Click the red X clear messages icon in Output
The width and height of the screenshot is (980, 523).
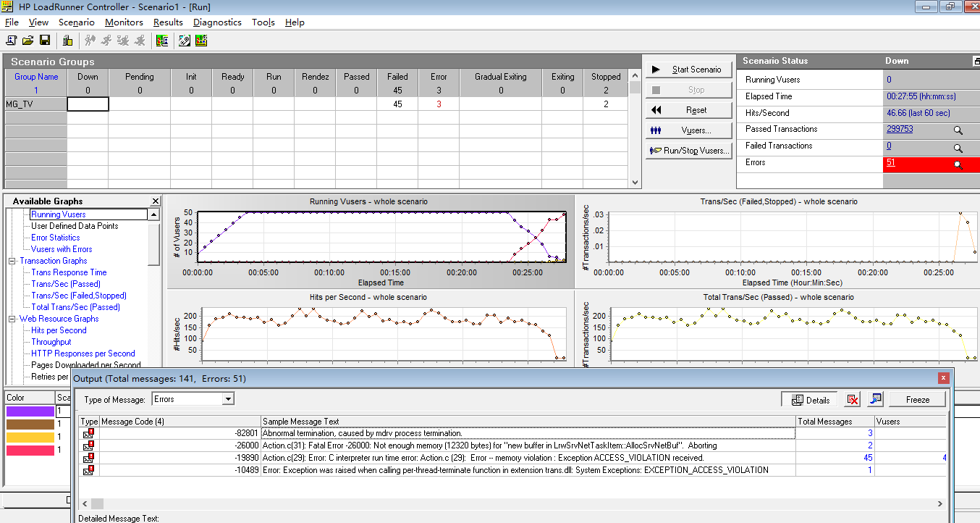(853, 399)
